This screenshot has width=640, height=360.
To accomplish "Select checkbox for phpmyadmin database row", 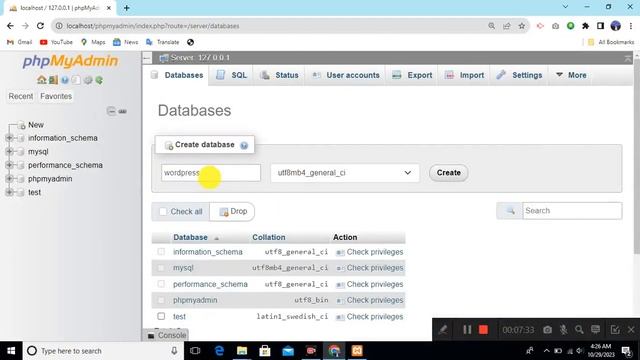I will click(161, 300).
